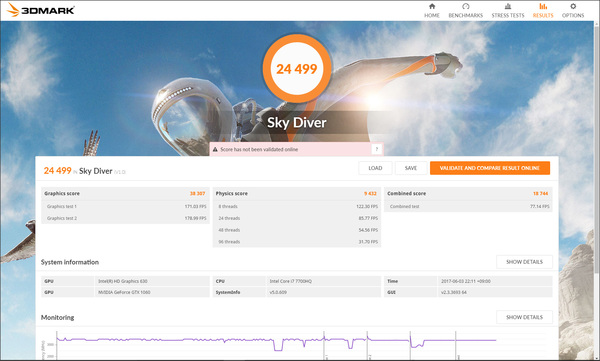
Task: Select the NVIDIA GeForce GTX 1060 row
Action: [125, 292]
